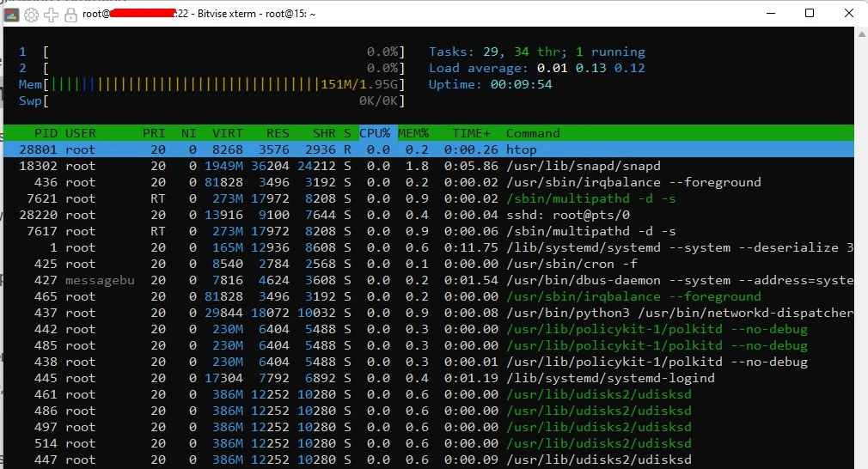868x469 pixels.
Task: Click the Load average values
Action: (x=590, y=68)
